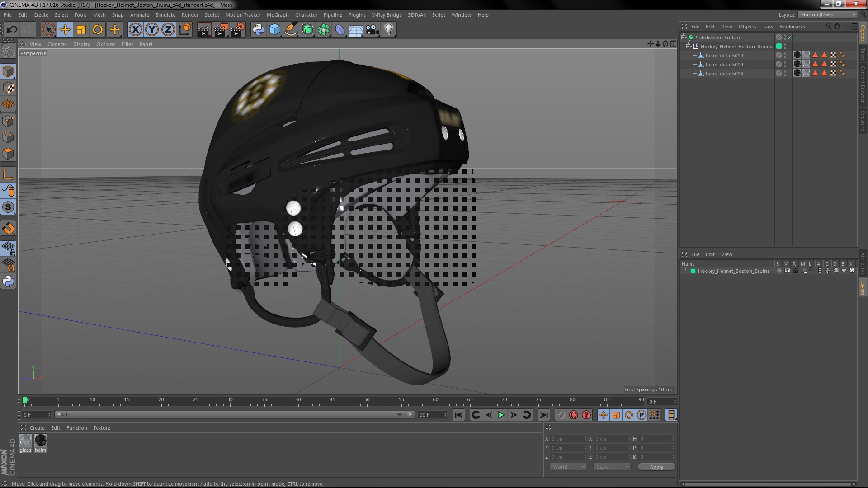Viewport: 868px width, 488px height.
Task: Render the active view
Action: point(204,30)
